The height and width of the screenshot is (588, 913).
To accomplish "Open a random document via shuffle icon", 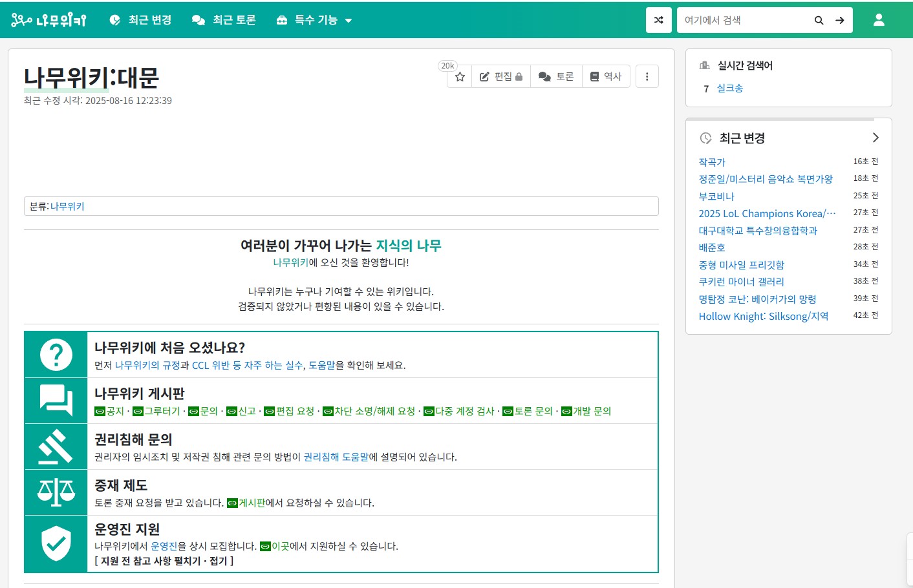I will pos(658,20).
